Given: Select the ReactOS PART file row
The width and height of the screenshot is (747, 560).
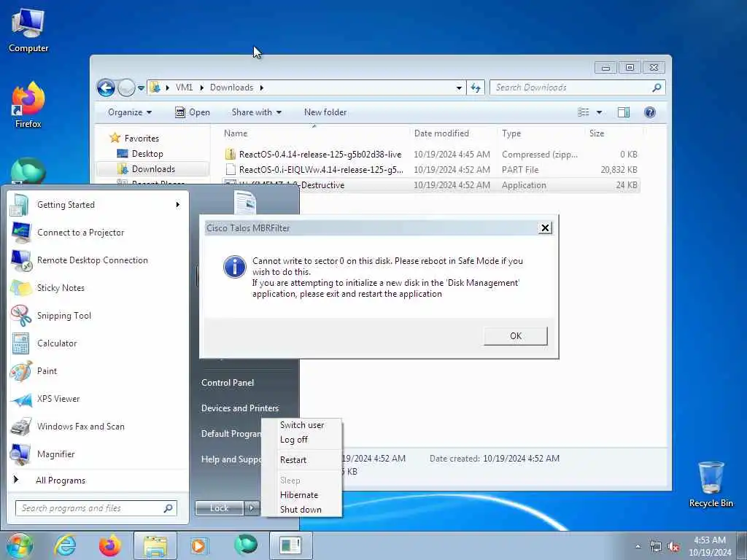Looking at the screenshot, I should [431, 169].
